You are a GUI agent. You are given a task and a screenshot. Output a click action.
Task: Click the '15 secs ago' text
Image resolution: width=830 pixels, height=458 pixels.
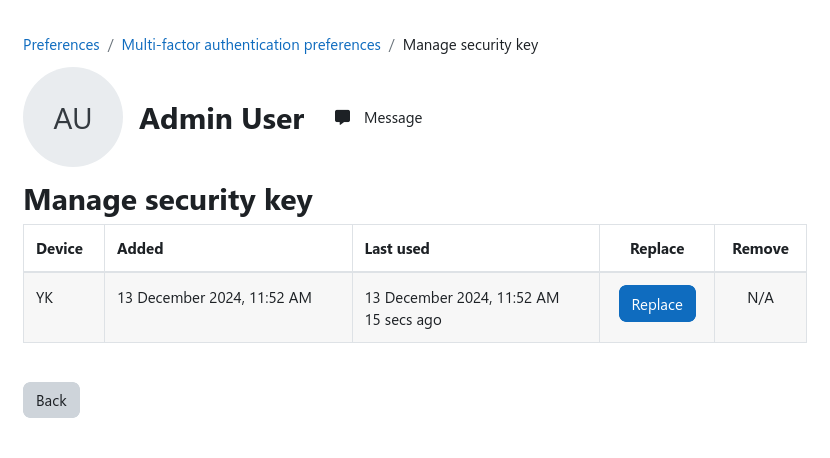403,320
